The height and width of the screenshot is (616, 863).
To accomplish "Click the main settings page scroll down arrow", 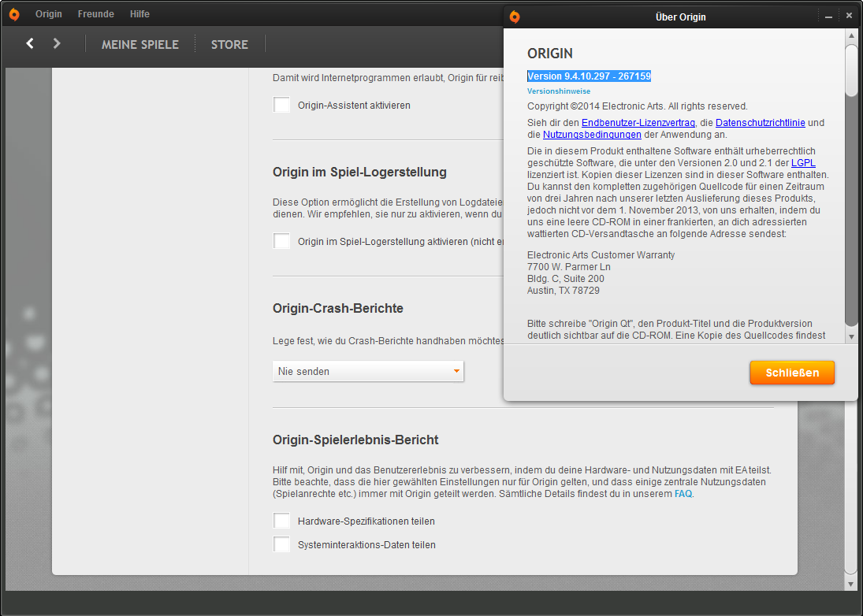I will [851, 584].
